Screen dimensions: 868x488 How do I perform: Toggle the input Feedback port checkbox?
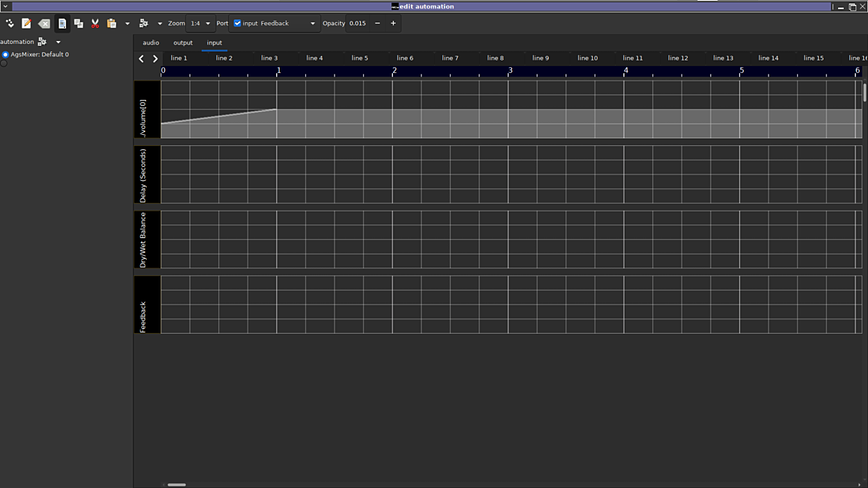tap(237, 24)
